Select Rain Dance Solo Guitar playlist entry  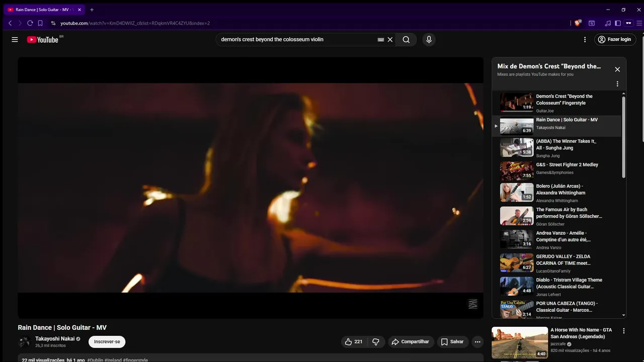pos(557,126)
